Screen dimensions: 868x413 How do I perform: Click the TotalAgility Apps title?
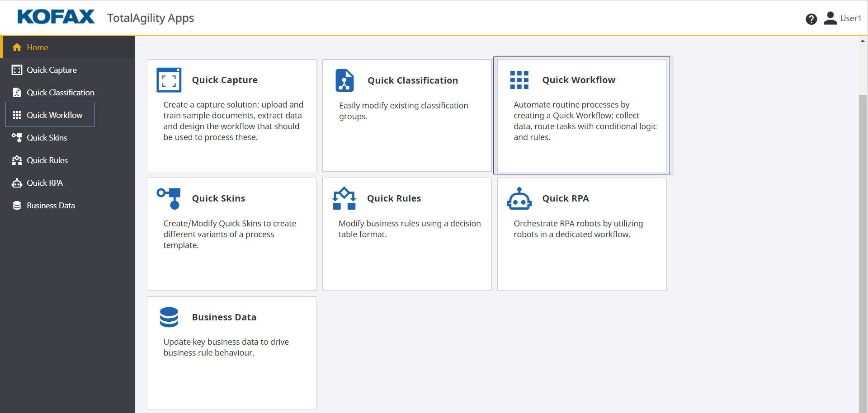(x=150, y=19)
